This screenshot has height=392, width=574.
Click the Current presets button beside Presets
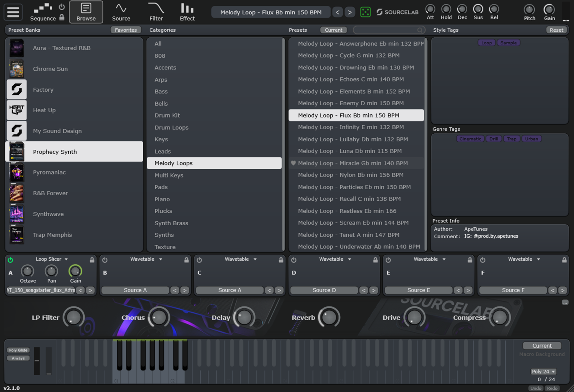(333, 30)
